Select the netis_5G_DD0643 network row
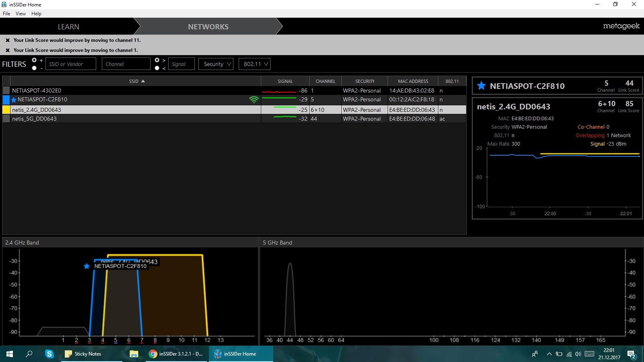Screen dimensions: 644x362 [234, 119]
